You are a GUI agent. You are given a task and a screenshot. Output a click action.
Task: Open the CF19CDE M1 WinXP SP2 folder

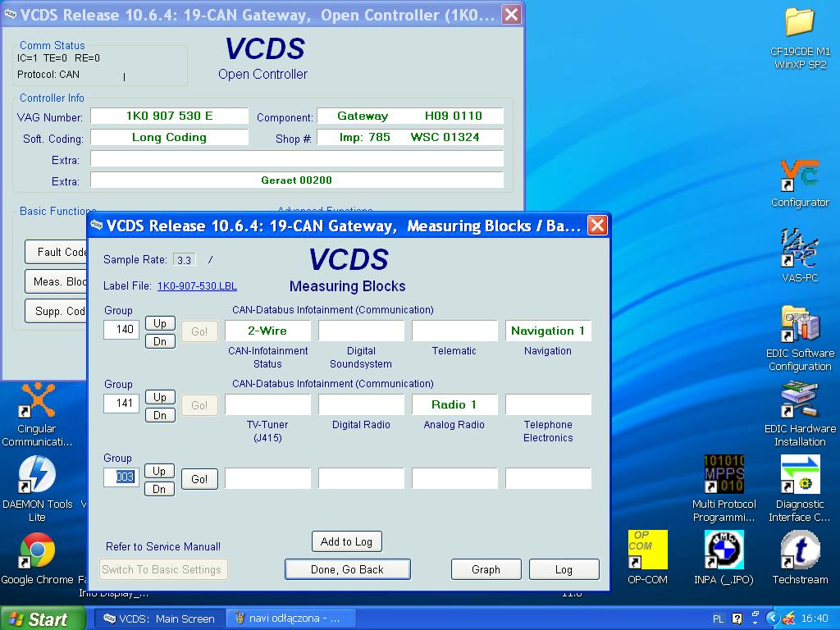pos(800,39)
